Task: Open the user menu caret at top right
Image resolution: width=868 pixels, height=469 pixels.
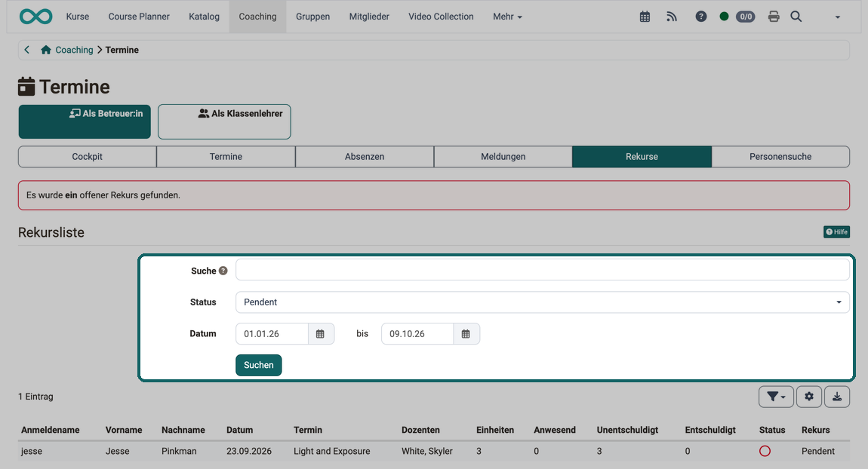Action: coord(838,17)
